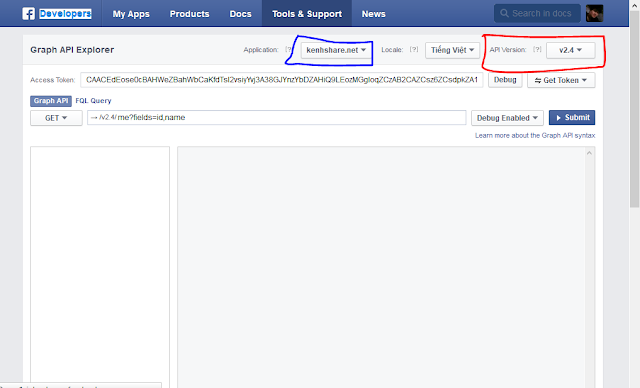Select the Graph API tab
This screenshot has width=640, height=388.
coord(51,101)
